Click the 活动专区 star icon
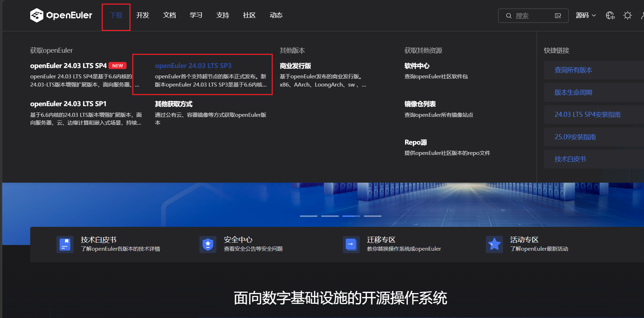 (x=494, y=244)
